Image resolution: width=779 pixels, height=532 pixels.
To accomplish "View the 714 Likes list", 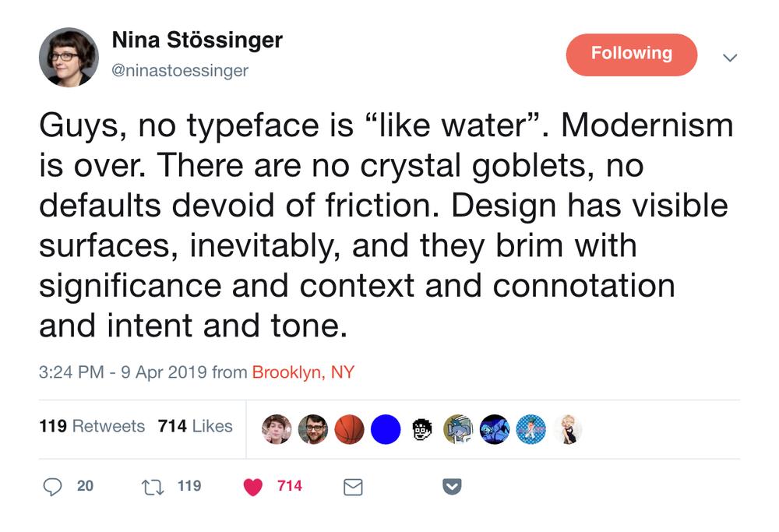I will [196, 426].
